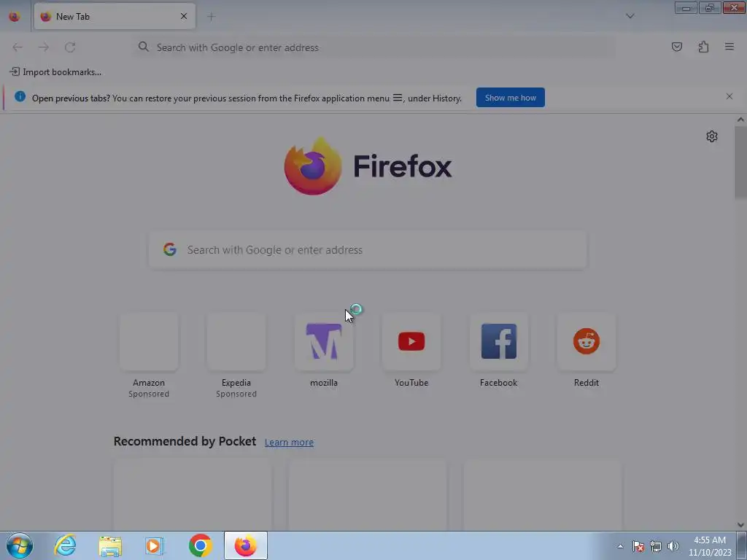Open the Extensions puzzle-piece icon
Screen dimensions: 747x560
(x=703, y=47)
